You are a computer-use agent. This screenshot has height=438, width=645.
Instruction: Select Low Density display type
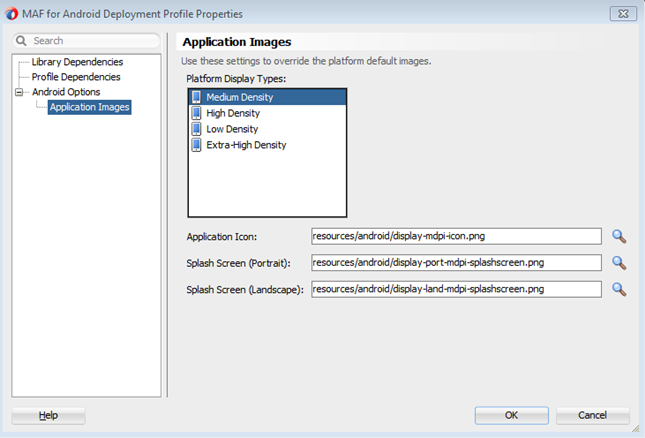pos(267,129)
